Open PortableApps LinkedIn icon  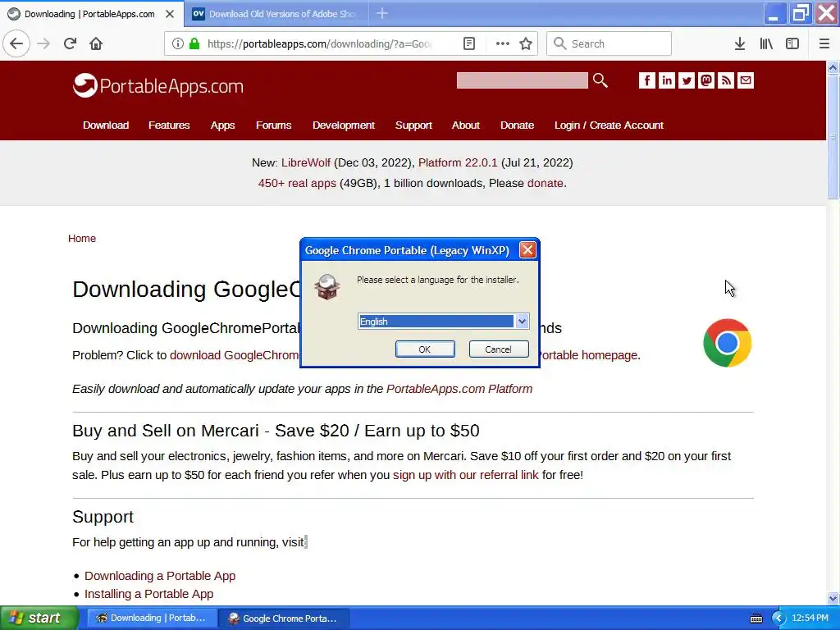[x=666, y=80]
